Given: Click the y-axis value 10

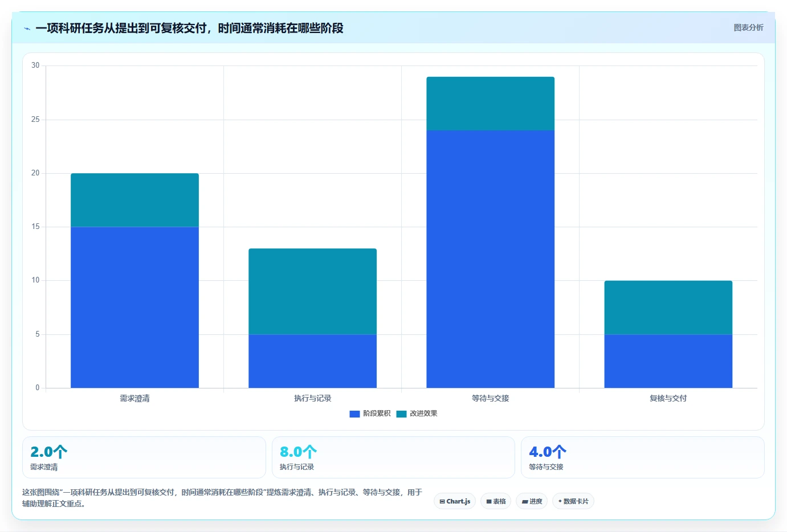Looking at the screenshot, I should 35,280.
